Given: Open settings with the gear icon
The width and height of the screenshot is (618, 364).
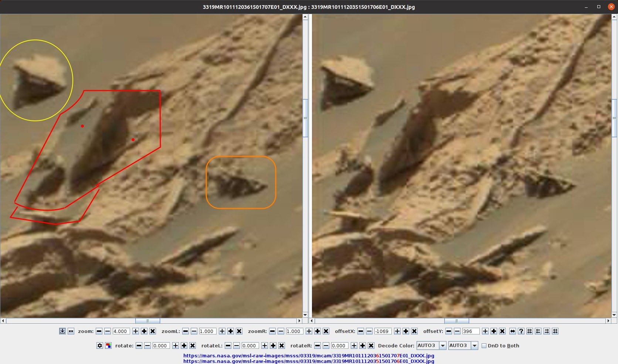Looking at the screenshot, I should coord(100,346).
